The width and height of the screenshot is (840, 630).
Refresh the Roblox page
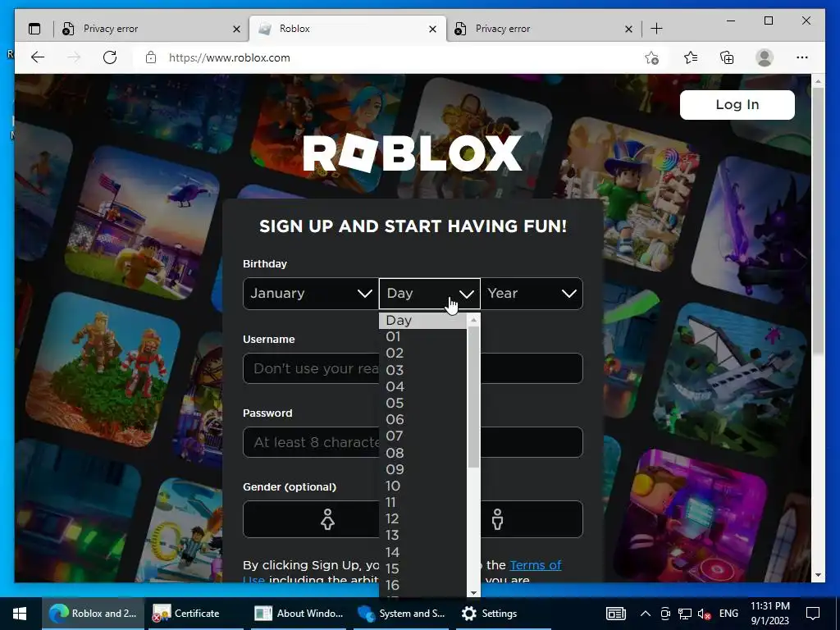tap(110, 57)
